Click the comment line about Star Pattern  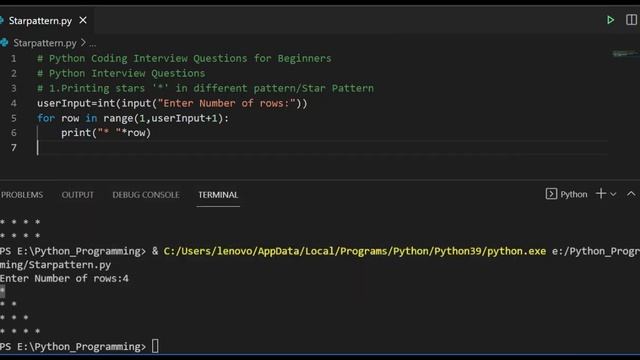205,88
